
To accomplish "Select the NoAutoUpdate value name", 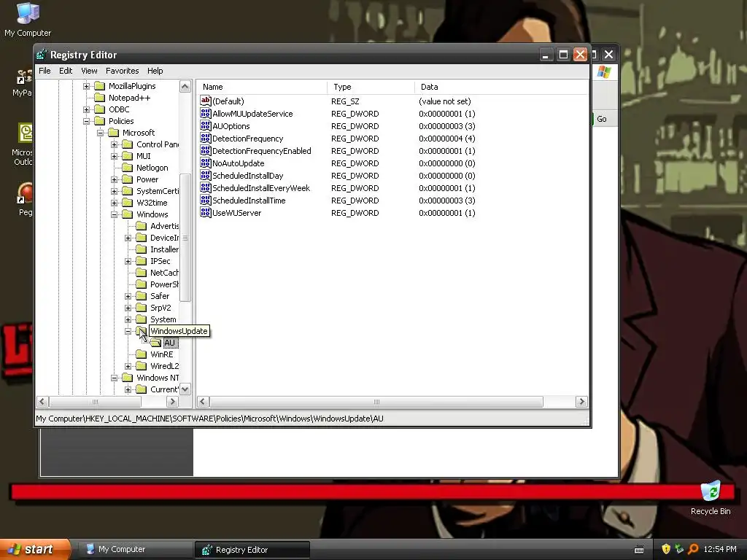I will point(239,163).
